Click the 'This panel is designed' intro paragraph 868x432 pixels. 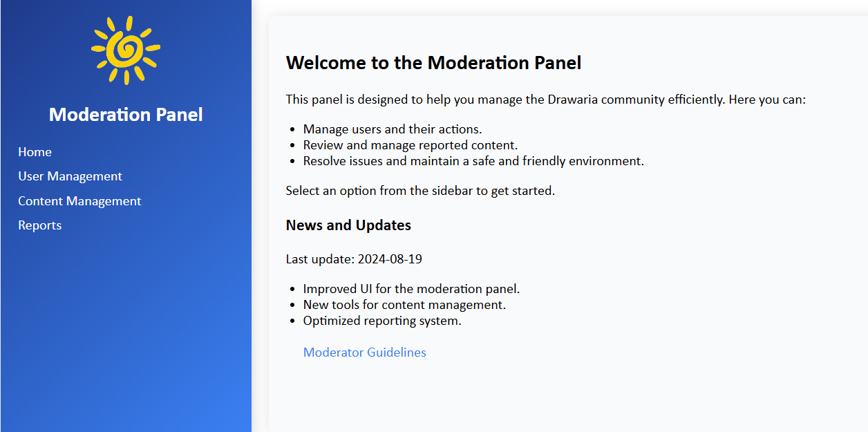pyautogui.click(x=546, y=100)
